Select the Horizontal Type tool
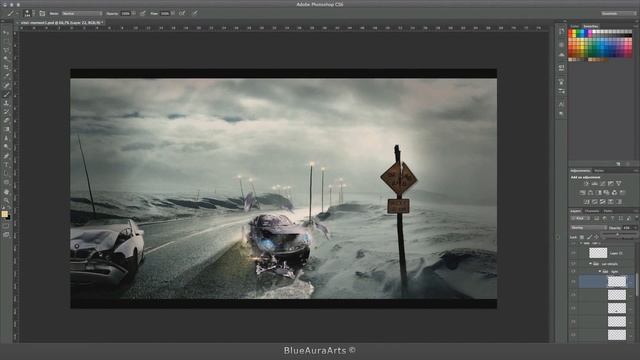Screen dimensions: 640x360 6,165
